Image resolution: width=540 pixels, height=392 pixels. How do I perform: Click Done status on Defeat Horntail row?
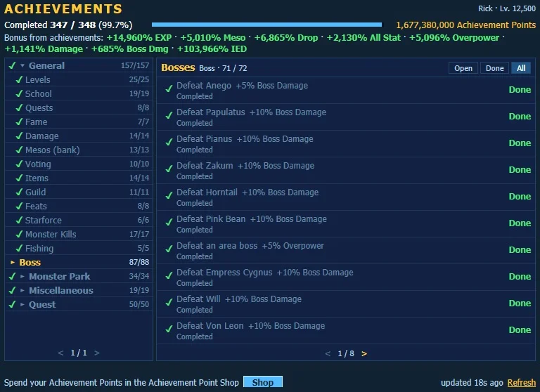(520, 196)
